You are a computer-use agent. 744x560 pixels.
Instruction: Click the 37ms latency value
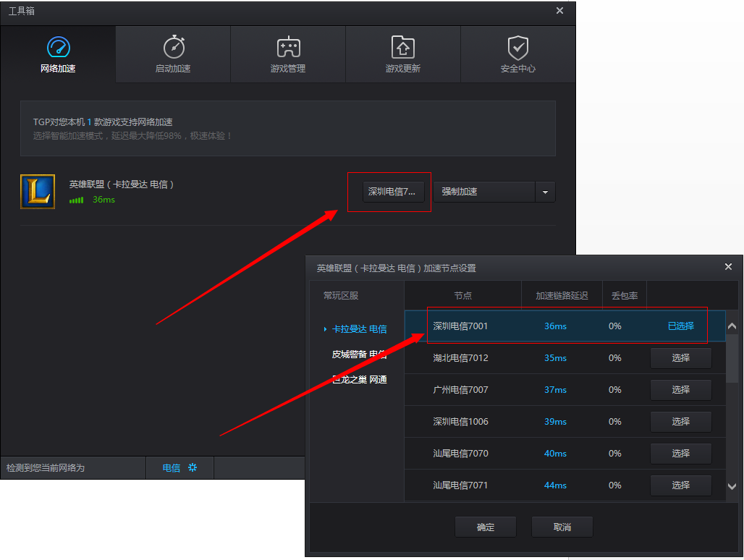click(555, 390)
